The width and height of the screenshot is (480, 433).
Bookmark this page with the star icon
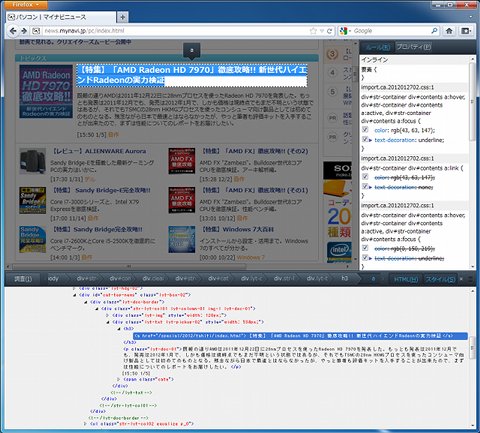point(313,31)
